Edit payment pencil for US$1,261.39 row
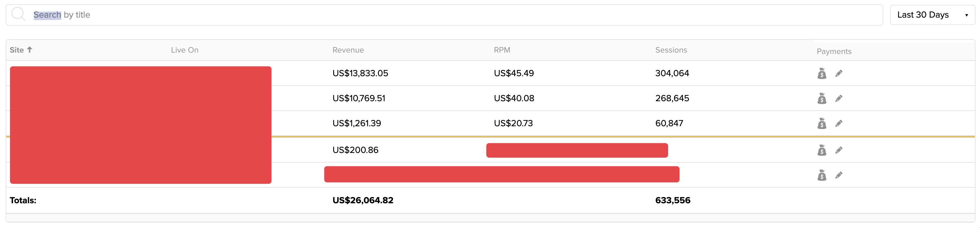 (839, 123)
